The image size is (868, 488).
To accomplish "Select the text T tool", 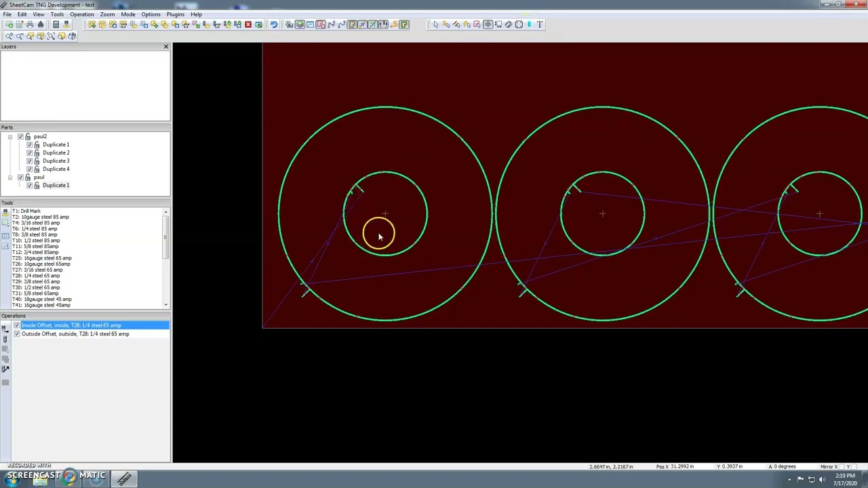I will [x=540, y=24].
